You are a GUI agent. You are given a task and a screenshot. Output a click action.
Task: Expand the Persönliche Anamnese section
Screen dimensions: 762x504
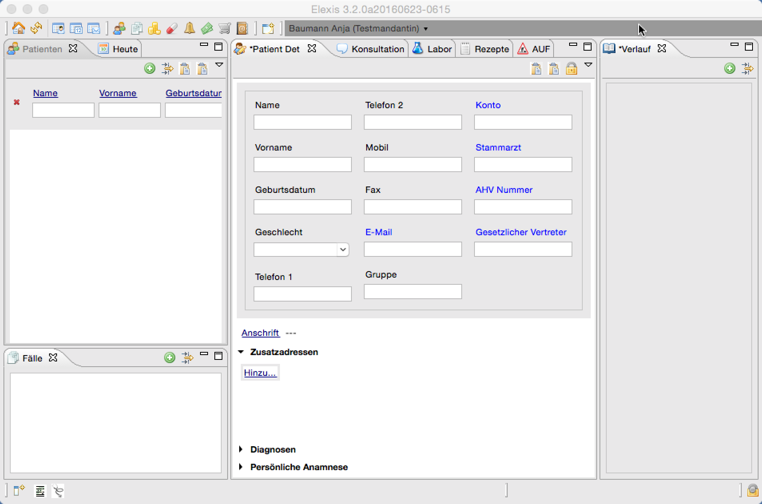241,467
